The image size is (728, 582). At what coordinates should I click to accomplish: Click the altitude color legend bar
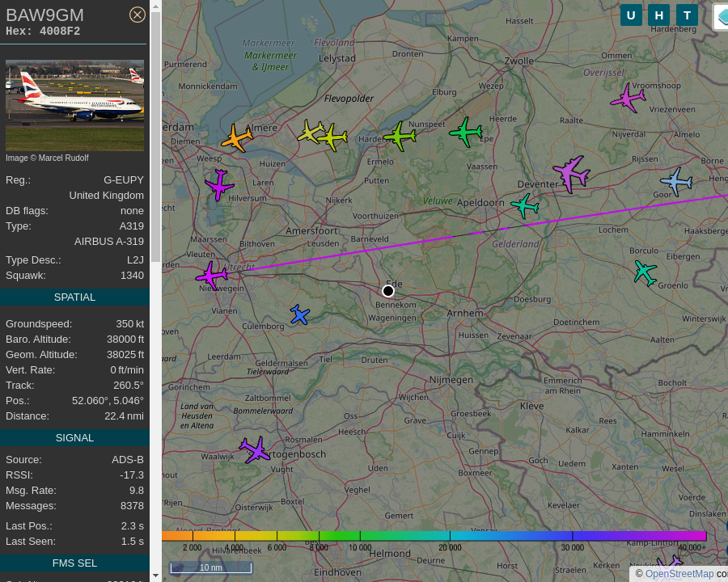coord(434,536)
